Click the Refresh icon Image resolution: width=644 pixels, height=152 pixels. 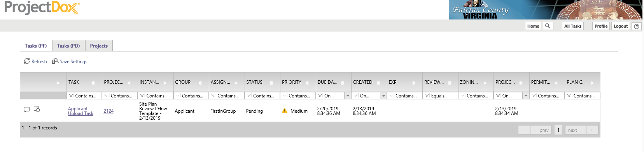(x=27, y=61)
